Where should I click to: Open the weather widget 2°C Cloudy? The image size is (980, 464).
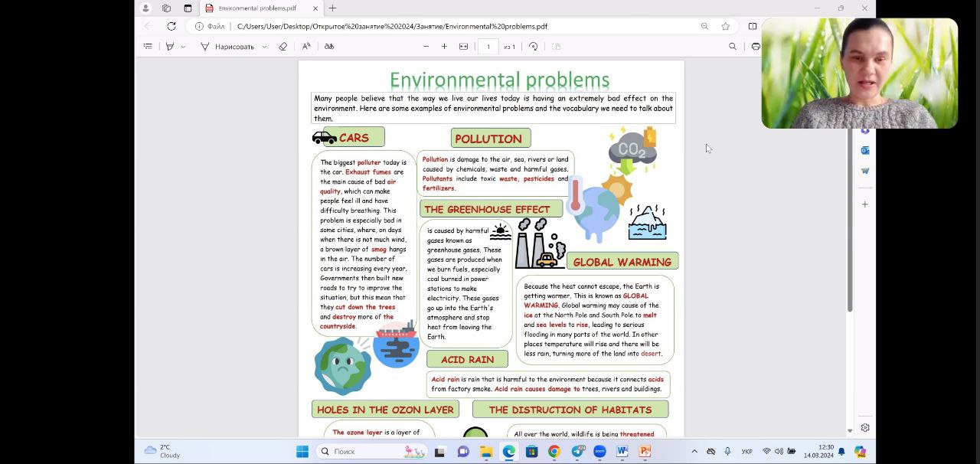pos(162,452)
